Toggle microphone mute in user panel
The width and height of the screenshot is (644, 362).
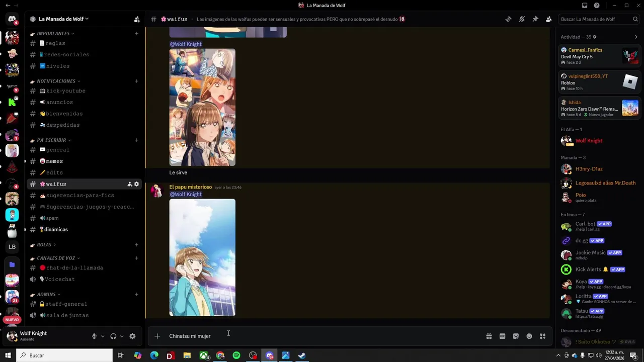(94, 336)
